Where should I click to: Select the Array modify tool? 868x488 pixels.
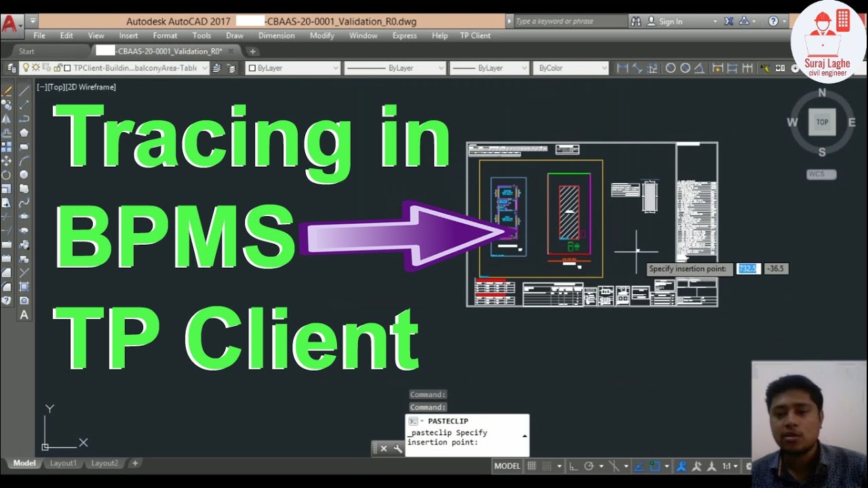coord(7,146)
